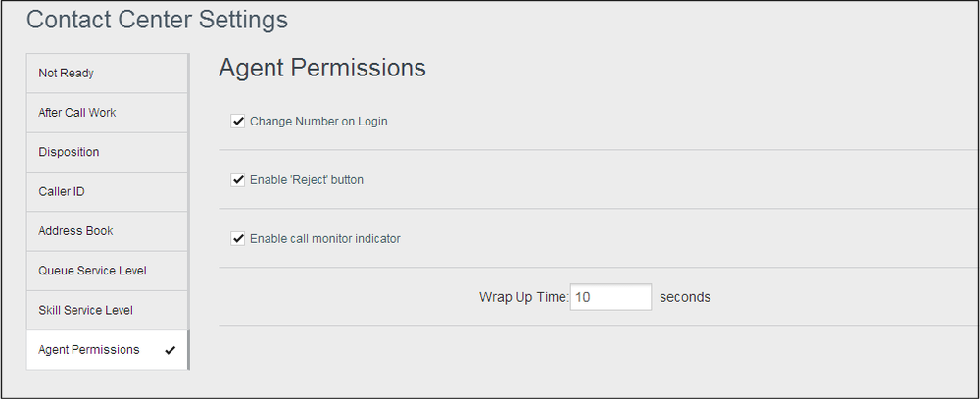Toggle the call monitor indicator checkbox
The width and height of the screenshot is (980, 399).
click(237, 238)
